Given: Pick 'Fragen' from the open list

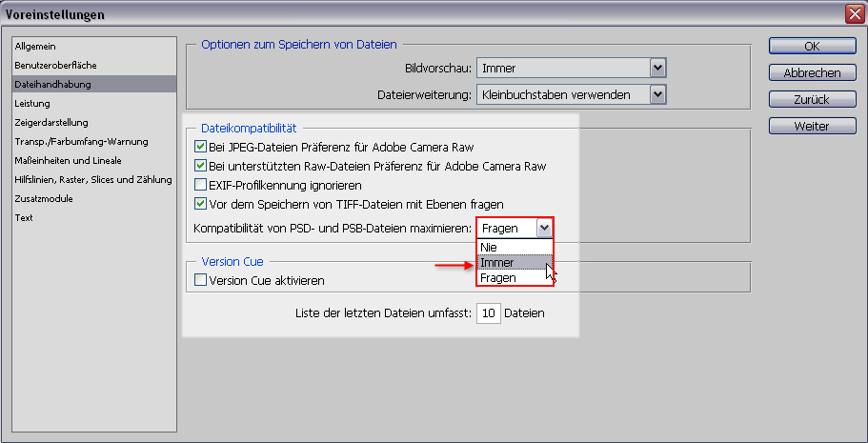Looking at the screenshot, I should tap(514, 277).
